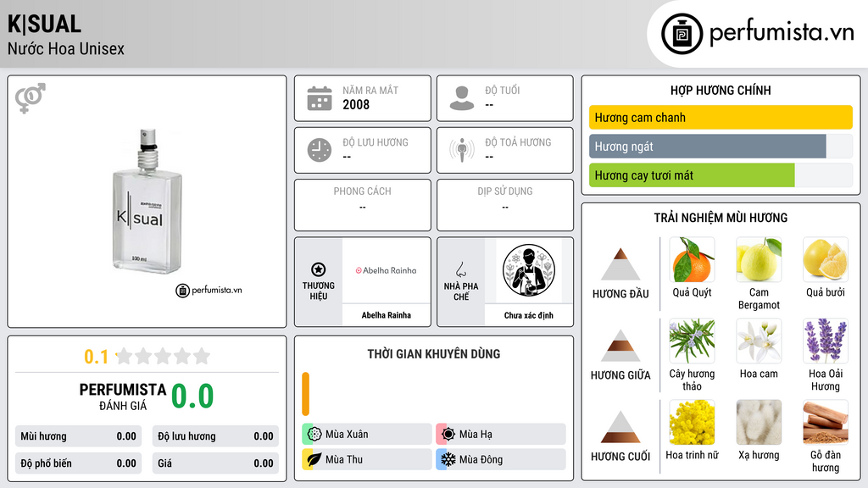Click the Phong cách card
Screen dimensions: 868x488
363,205
